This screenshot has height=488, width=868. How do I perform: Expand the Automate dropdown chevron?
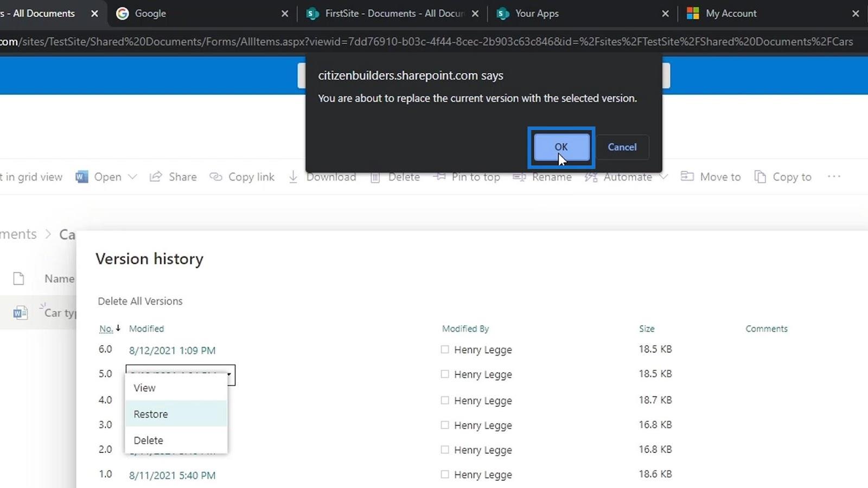coord(663,177)
